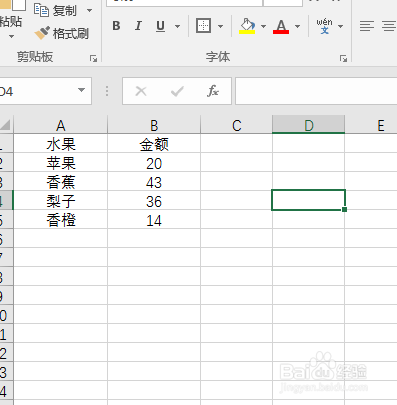
Task: Select column E header
Action: point(371,125)
